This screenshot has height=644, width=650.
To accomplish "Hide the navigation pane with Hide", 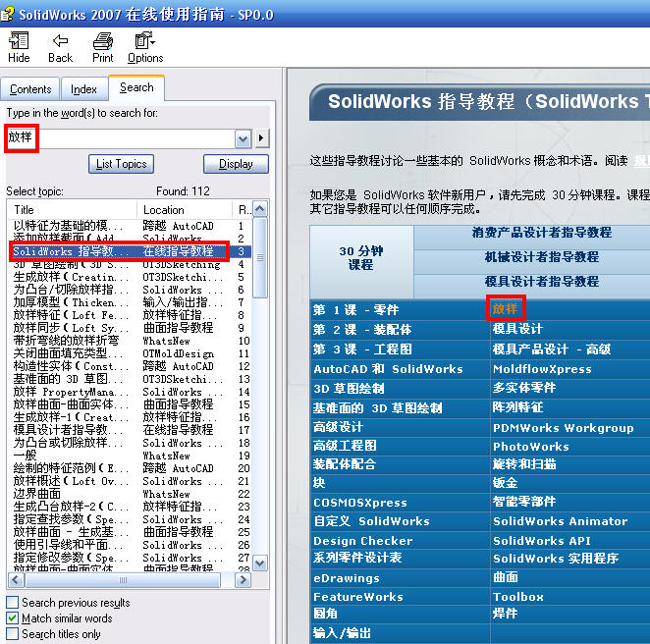I will click(x=19, y=47).
